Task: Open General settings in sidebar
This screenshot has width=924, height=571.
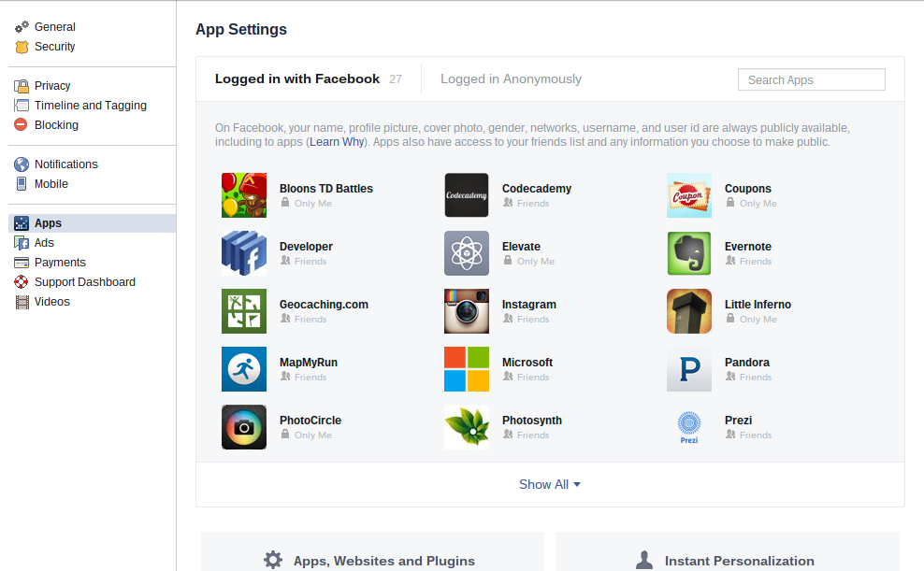Action: (55, 27)
